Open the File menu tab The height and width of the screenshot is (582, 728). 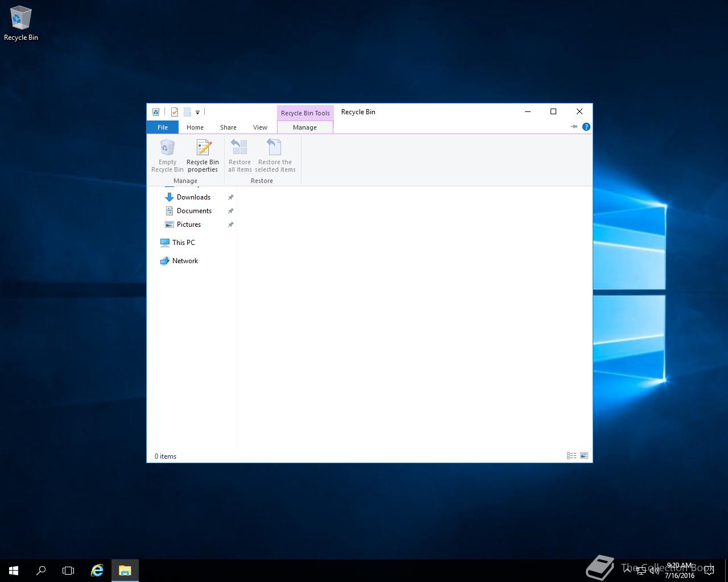click(x=163, y=127)
